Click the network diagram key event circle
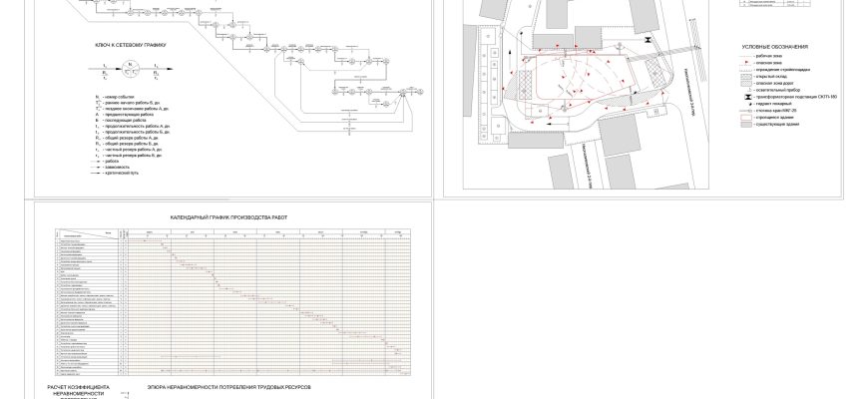The width and height of the screenshot is (868, 399). (129, 68)
